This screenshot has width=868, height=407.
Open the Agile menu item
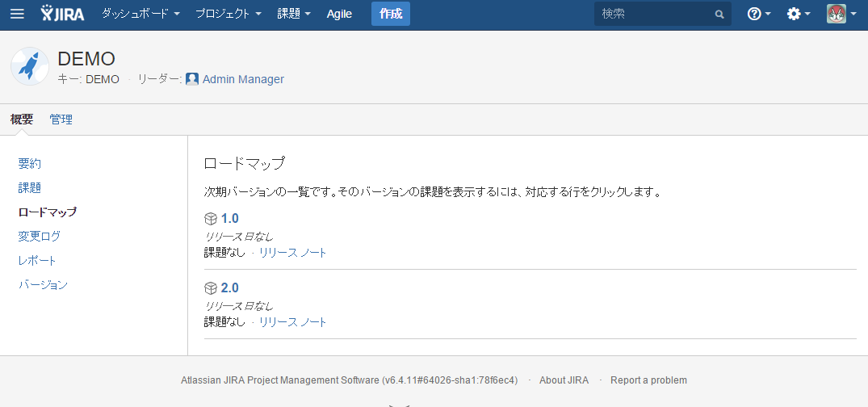(x=339, y=14)
